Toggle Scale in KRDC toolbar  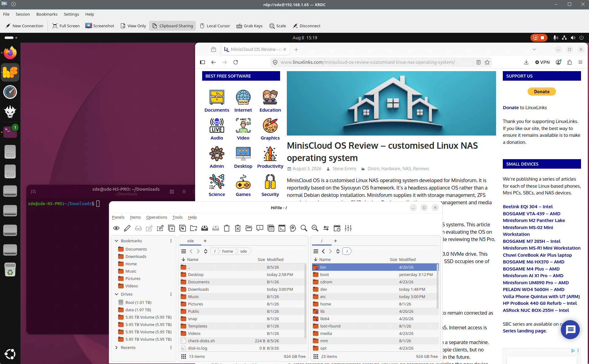pos(278,26)
